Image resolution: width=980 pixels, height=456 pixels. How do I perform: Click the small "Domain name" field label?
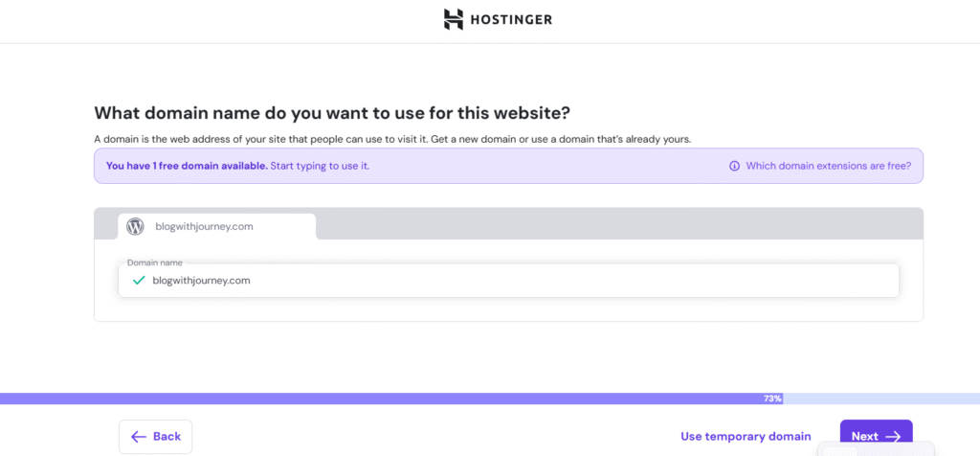[154, 262]
